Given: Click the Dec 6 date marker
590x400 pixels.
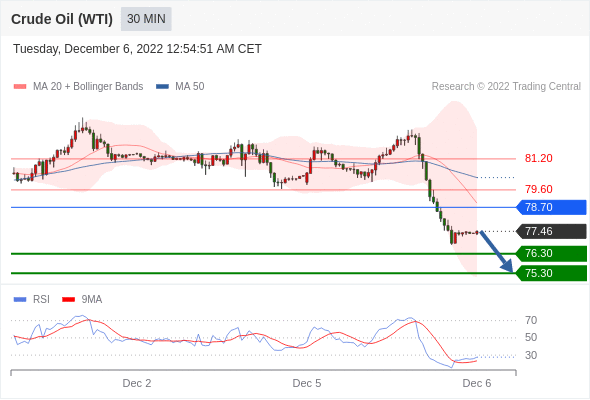Looking at the screenshot, I should coord(477,383).
